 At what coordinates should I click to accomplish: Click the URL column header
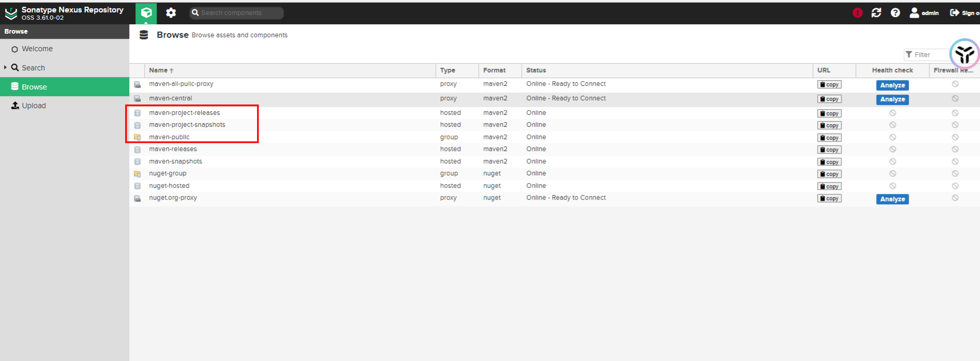(834, 70)
